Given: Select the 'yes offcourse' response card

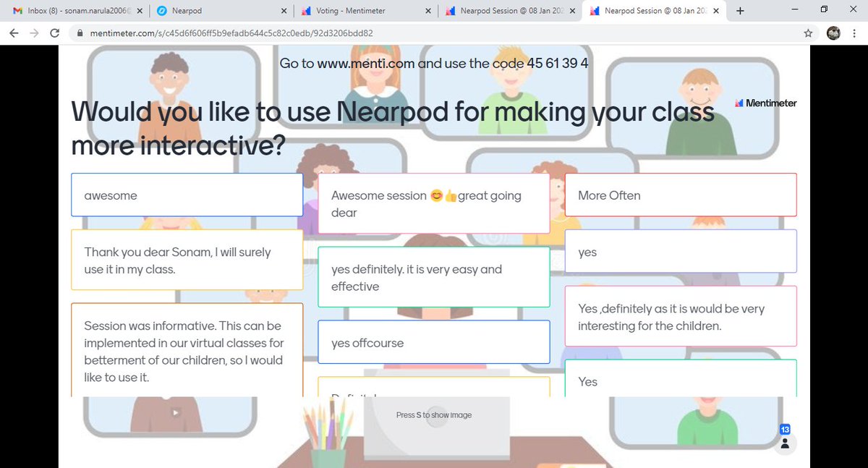Looking at the screenshot, I should pos(434,342).
